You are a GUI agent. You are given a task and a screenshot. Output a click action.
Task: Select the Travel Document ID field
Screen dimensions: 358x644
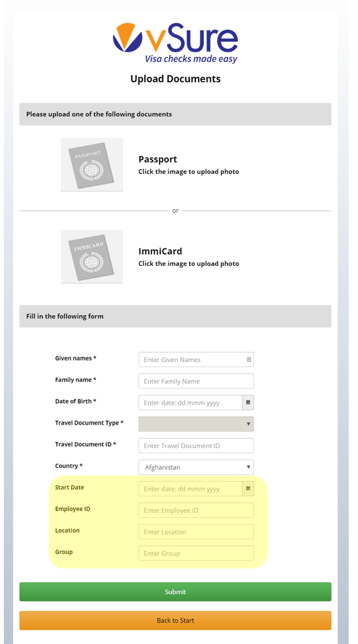coord(196,445)
